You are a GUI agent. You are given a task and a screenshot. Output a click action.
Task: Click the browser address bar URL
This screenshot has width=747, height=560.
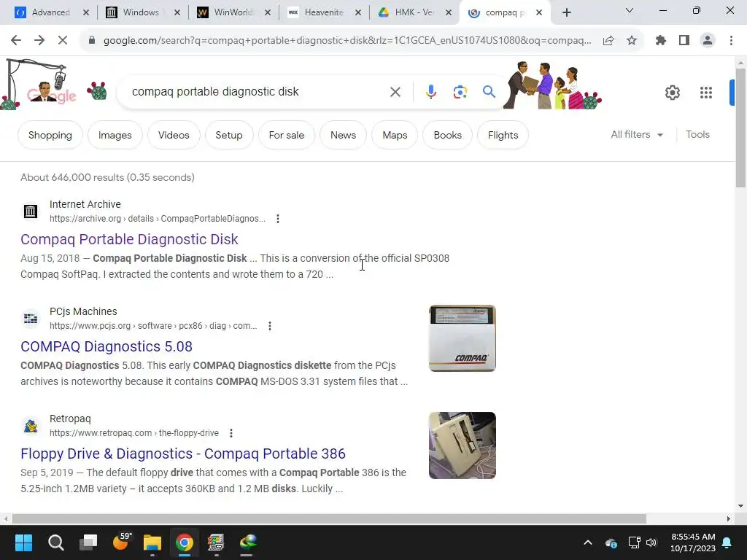[347, 41]
